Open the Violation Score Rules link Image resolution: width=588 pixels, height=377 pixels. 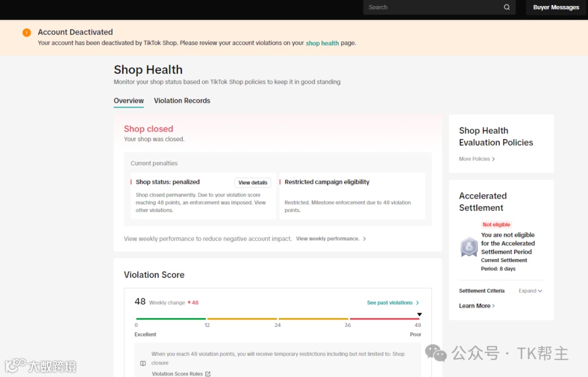click(177, 374)
